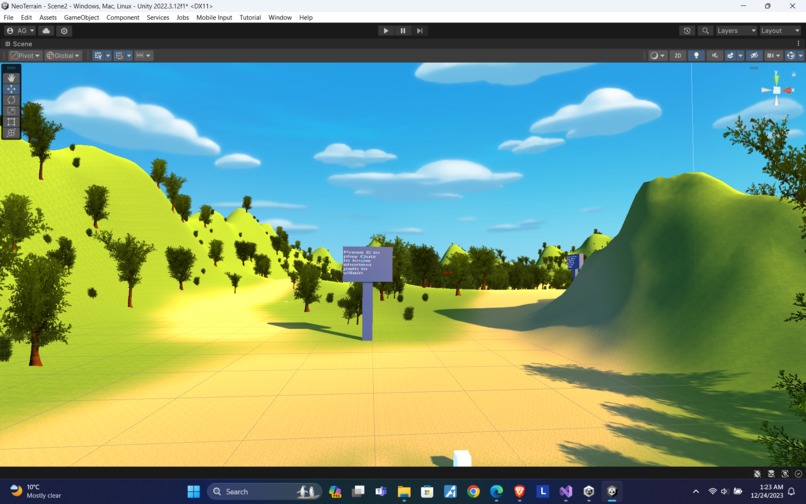This screenshot has width=806, height=504.
Task: Click the Windows Start button
Action: click(194, 492)
